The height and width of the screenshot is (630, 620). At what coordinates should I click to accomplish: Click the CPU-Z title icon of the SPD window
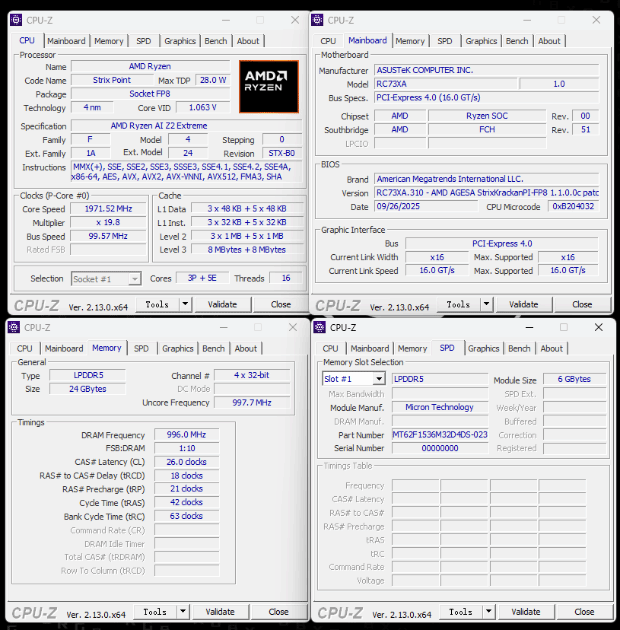(x=321, y=327)
